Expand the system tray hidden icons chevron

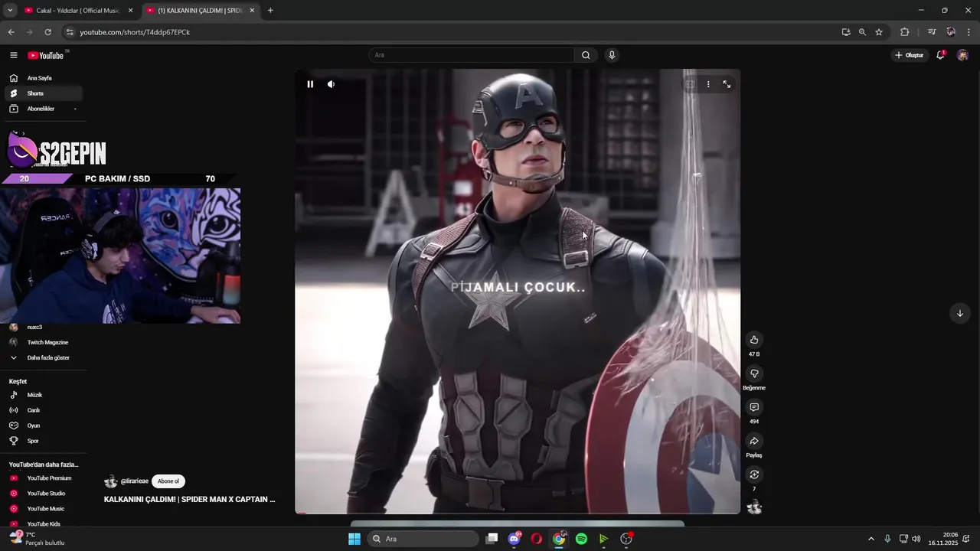(x=871, y=539)
